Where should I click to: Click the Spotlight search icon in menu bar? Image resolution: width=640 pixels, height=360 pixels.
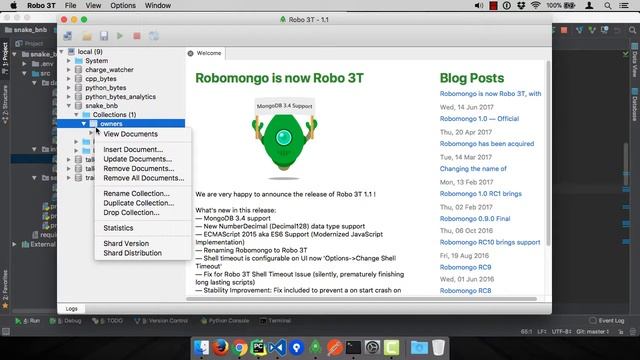point(608,6)
